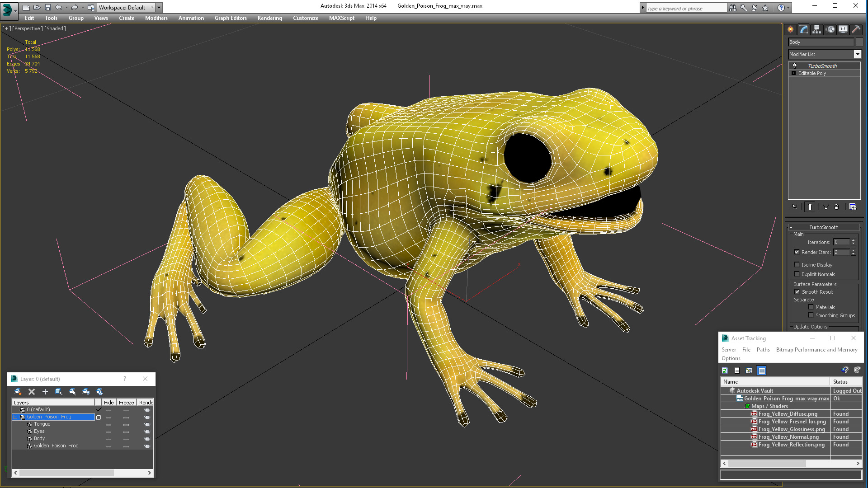
Task: Click the Open File folder icon
Action: tap(37, 7)
